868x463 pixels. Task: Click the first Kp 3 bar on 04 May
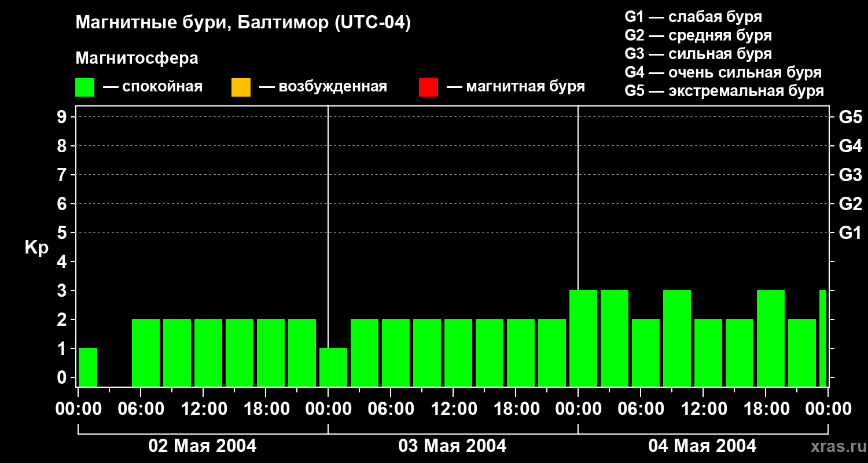583,338
